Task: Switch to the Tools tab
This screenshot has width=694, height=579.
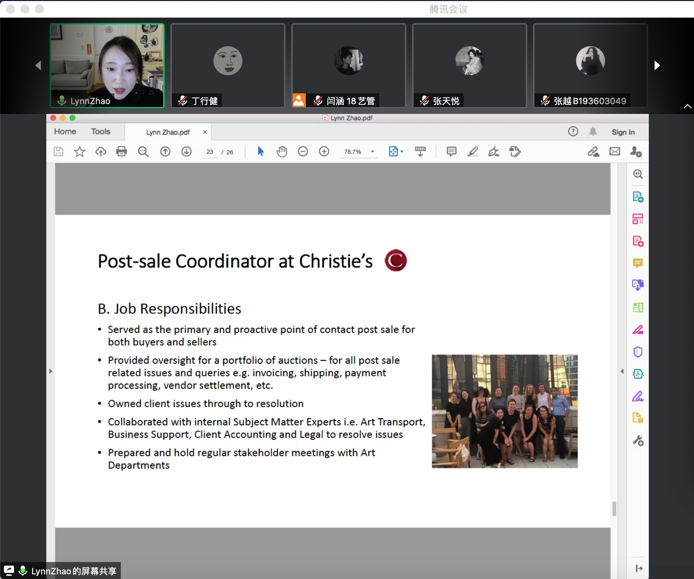Action: click(x=101, y=132)
